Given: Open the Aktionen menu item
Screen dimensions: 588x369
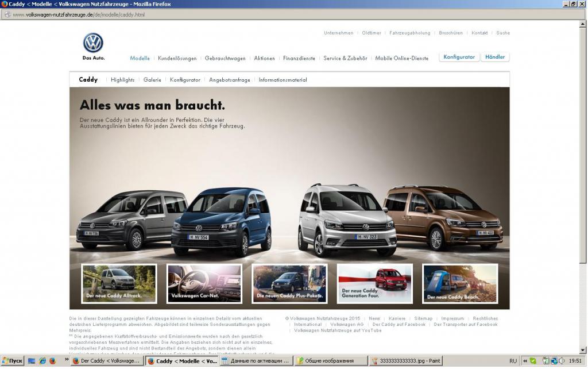Looking at the screenshot, I should (x=264, y=58).
